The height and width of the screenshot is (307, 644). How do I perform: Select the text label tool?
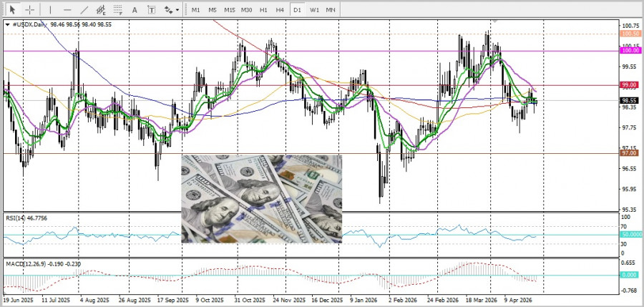coord(152,10)
